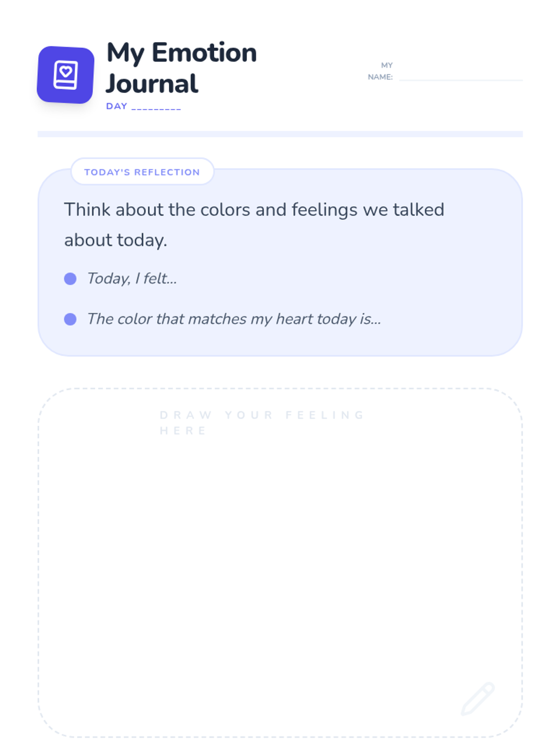Click the Think about the colors paragraph

tap(254, 225)
